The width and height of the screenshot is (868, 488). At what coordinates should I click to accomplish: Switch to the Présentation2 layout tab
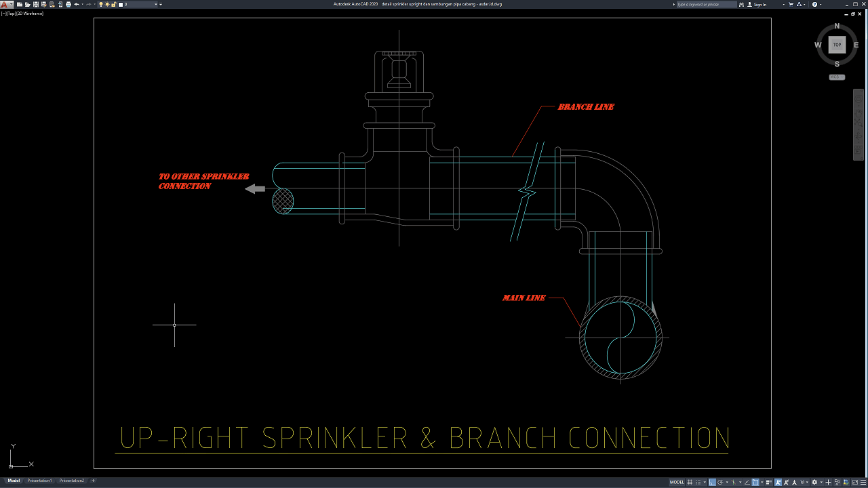point(72,481)
